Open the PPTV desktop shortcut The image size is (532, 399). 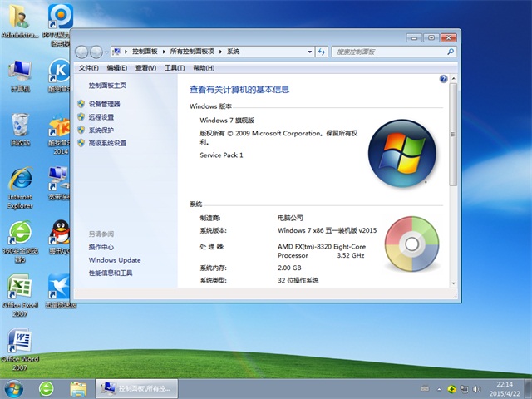tap(60, 26)
